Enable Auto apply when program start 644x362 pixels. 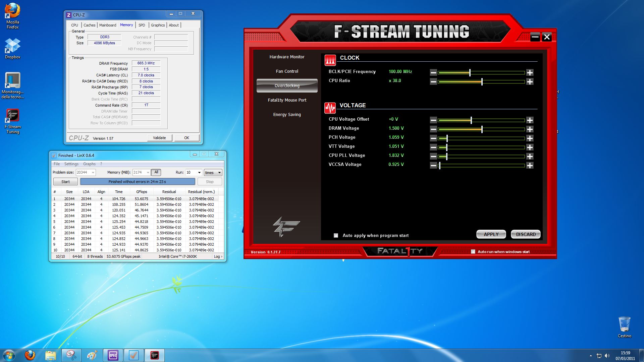pyautogui.click(x=336, y=236)
